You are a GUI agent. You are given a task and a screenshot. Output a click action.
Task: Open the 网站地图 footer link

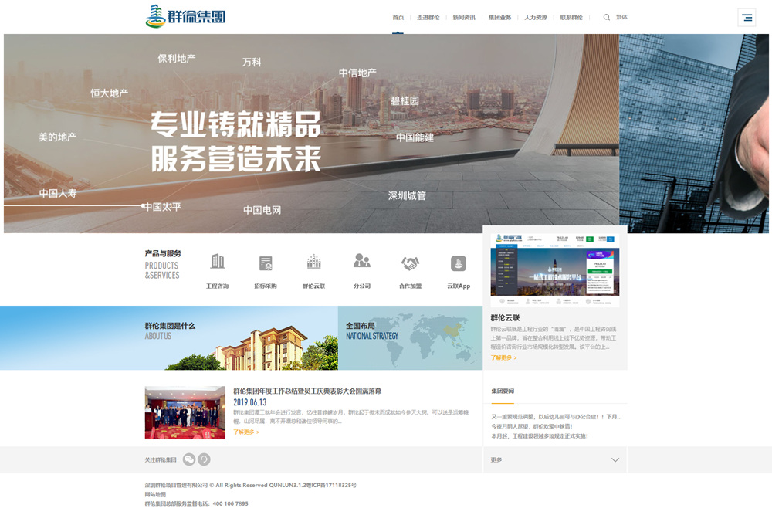tap(156, 495)
